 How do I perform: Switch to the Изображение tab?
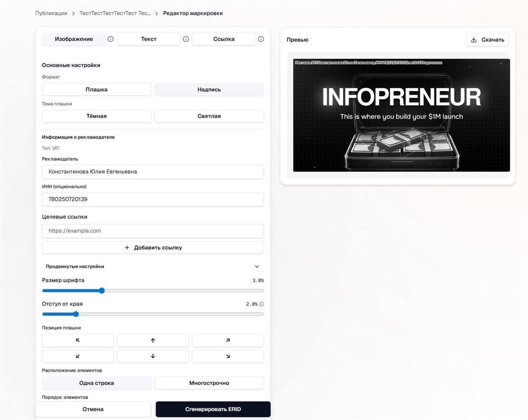point(74,39)
